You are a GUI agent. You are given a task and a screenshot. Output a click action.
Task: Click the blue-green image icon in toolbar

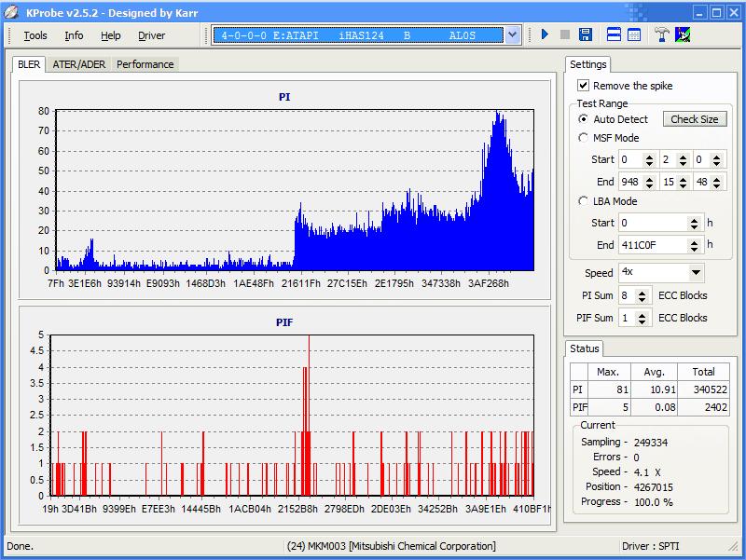click(x=683, y=35)
